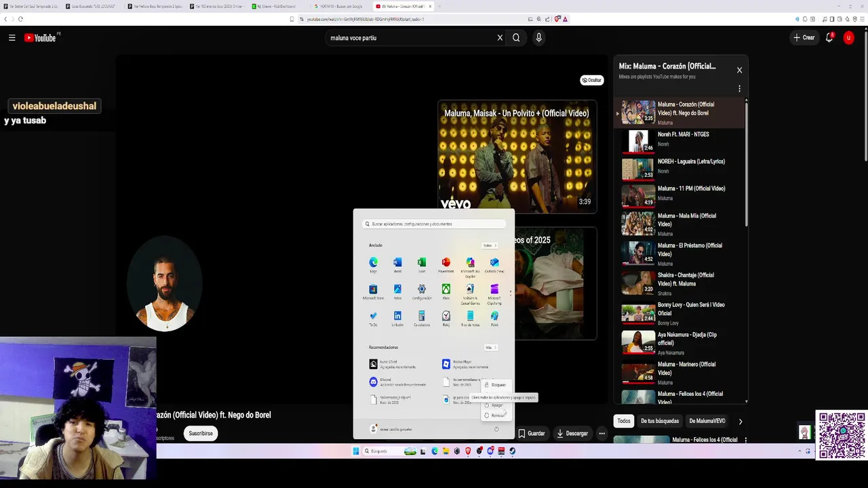This screenshot has height=488, width=868.
Task: Launch the Xbox app
Action: (446, 291)
